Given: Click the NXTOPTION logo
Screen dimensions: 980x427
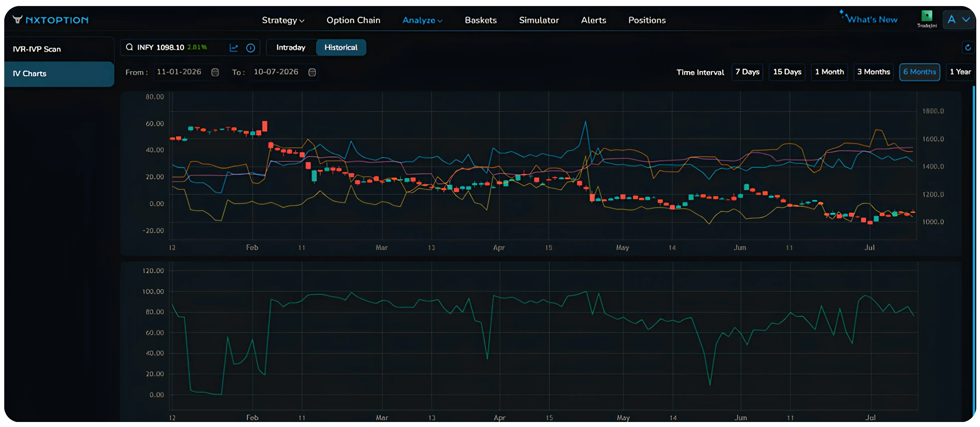Looking at the screenshot, I should [x=51, y=20].
